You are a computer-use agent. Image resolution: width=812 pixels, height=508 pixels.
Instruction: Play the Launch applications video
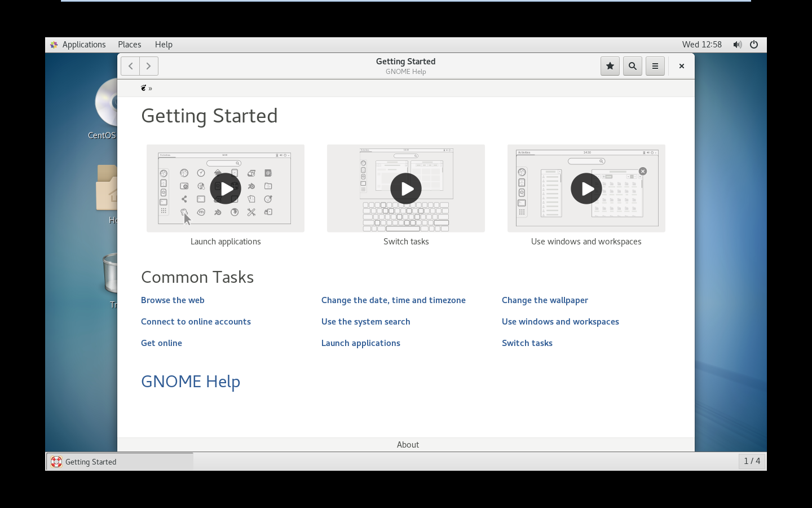tap(226, 189)
